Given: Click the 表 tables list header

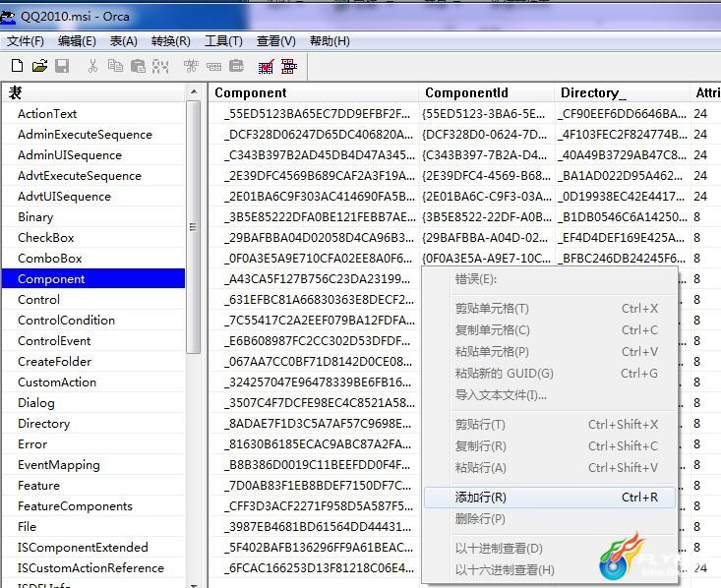Looking at the screenshot, I should pyautogui.click(x=94, y=92).
